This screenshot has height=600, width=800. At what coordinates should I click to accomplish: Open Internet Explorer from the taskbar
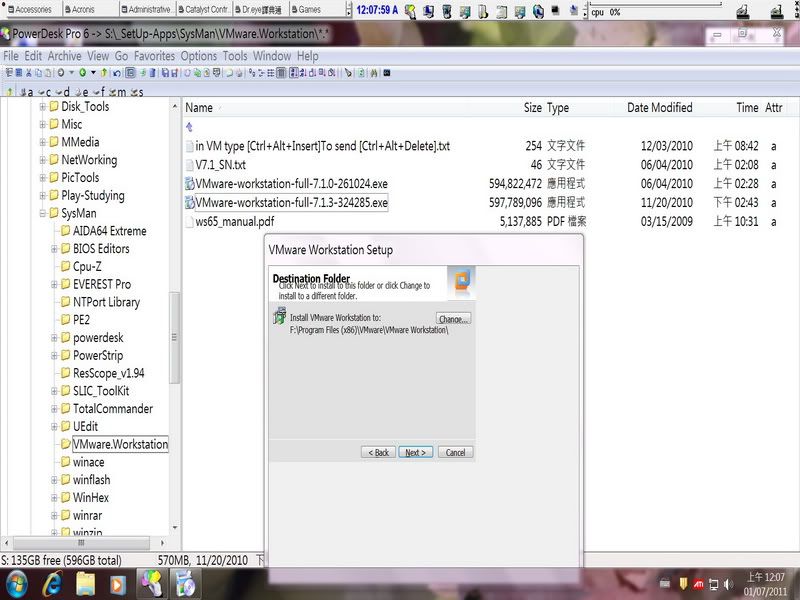pyautogui.click(x=47, y=582)
